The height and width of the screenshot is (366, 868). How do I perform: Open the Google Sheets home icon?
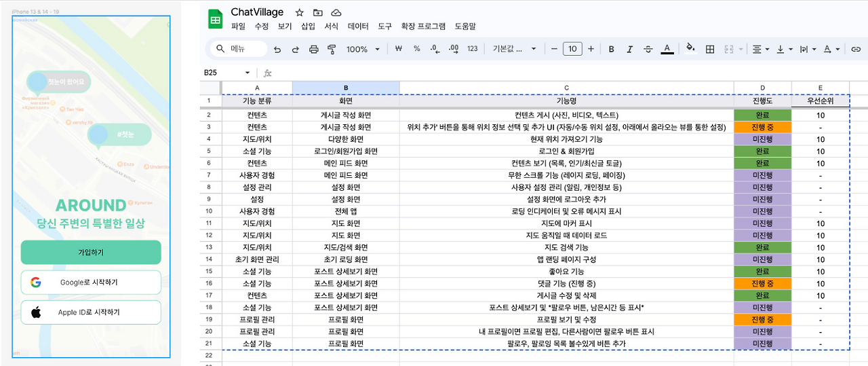coord(216,19)
